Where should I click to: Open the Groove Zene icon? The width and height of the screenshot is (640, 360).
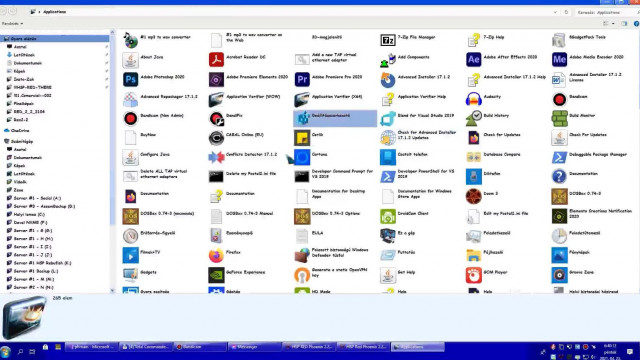pos(559,275)
